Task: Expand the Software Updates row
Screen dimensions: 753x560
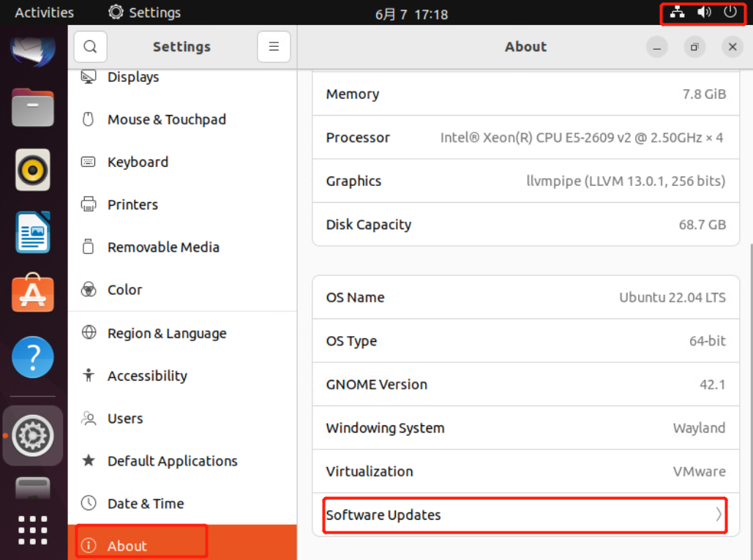Action: (x=525, y=515)
